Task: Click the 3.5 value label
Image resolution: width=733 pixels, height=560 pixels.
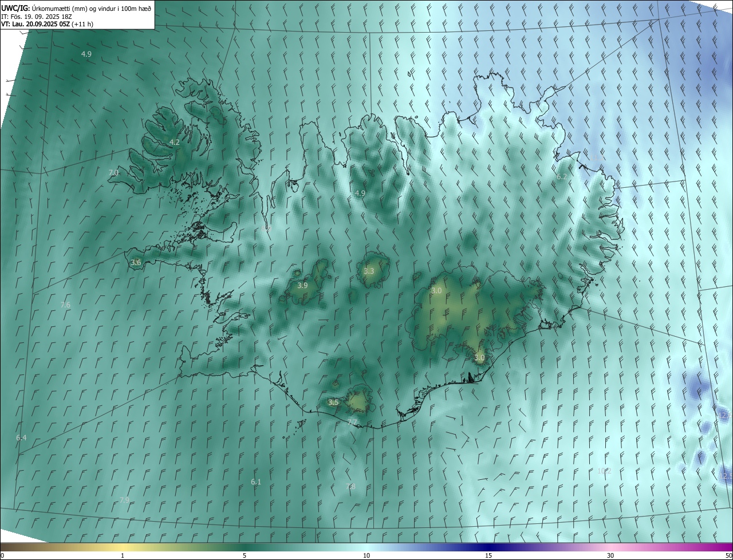Action: click(333, 403)
